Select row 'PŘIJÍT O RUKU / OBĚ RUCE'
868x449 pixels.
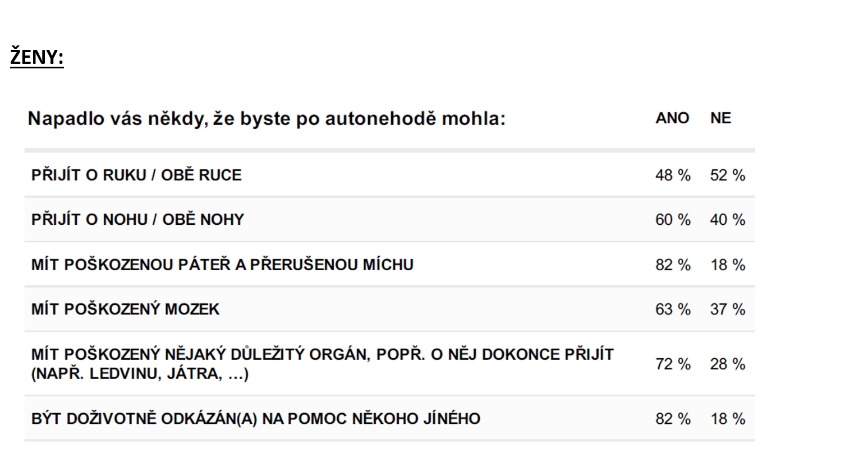coord(389,175)
